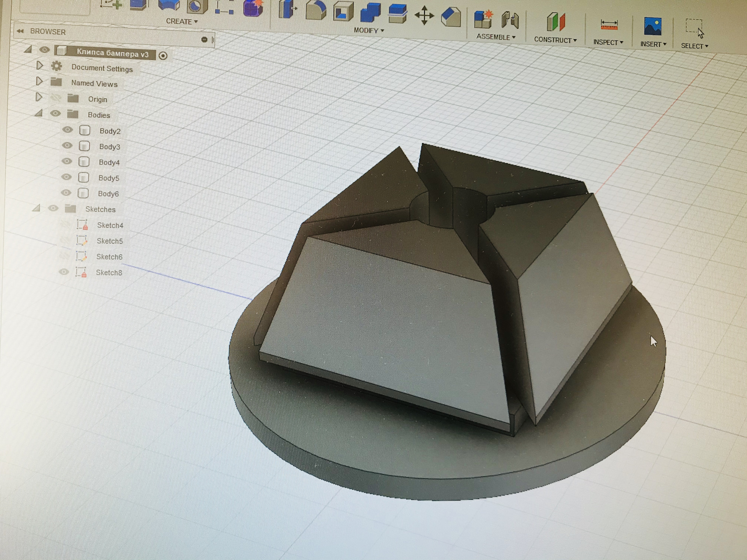Image resolution: width=747 pixels, height=560 pixels.
Task: Click the Browser panel resize handle
Action: coord(213,40)
